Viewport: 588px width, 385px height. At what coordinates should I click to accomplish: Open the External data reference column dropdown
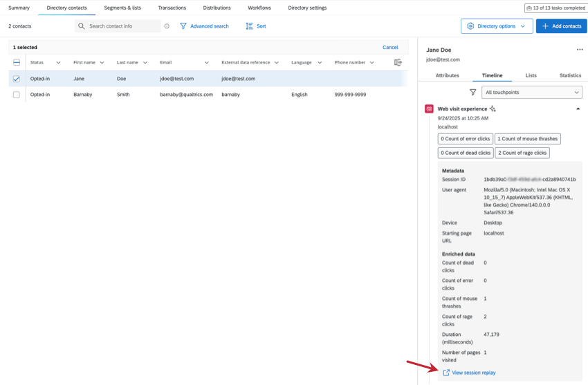point(277,62)
